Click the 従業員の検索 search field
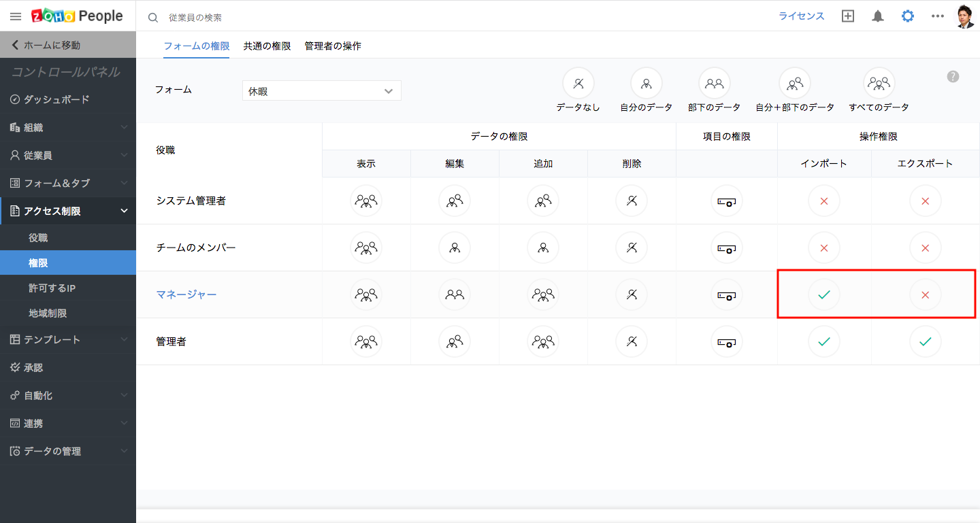This screenshot has height=523, width=980. click(272, 17)
